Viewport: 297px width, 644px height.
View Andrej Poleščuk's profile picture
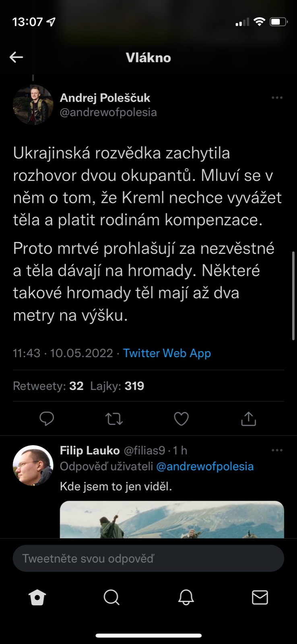pos(33,105)
